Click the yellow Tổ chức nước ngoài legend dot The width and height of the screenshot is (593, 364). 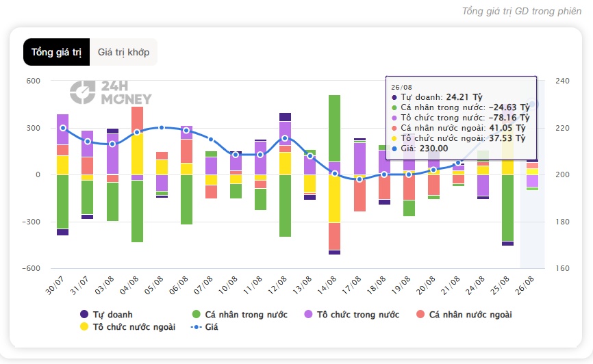[x=84, y=326]
